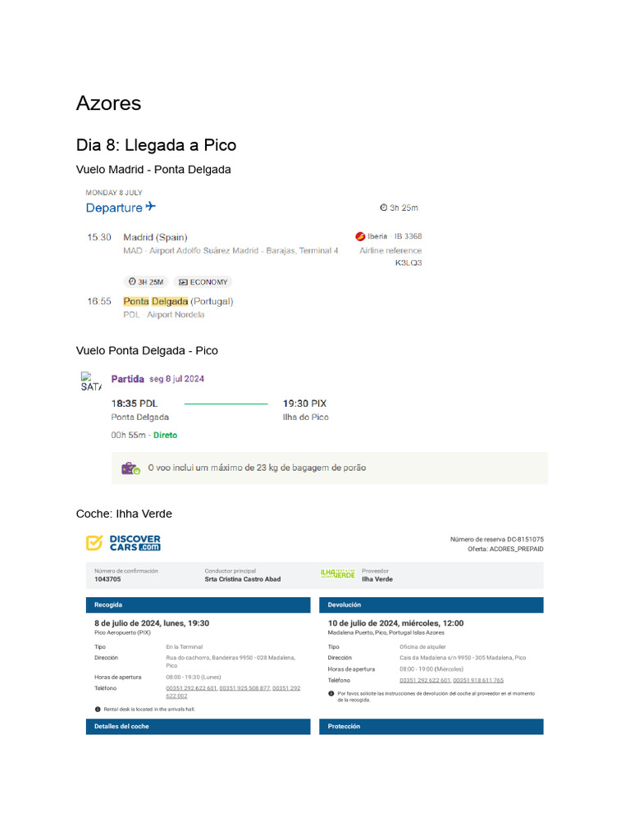Click the info icon beside devolución instructions
630x840 pixels.
[331, 693]
